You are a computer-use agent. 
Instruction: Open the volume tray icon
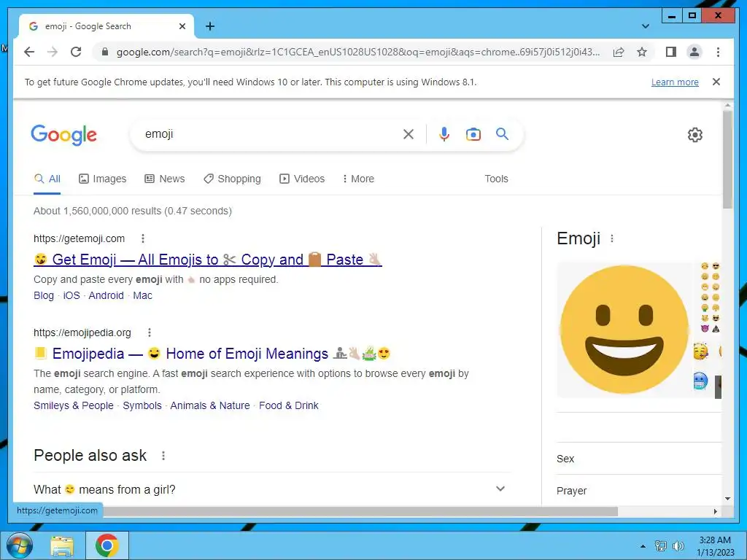(x=678, y=546)
